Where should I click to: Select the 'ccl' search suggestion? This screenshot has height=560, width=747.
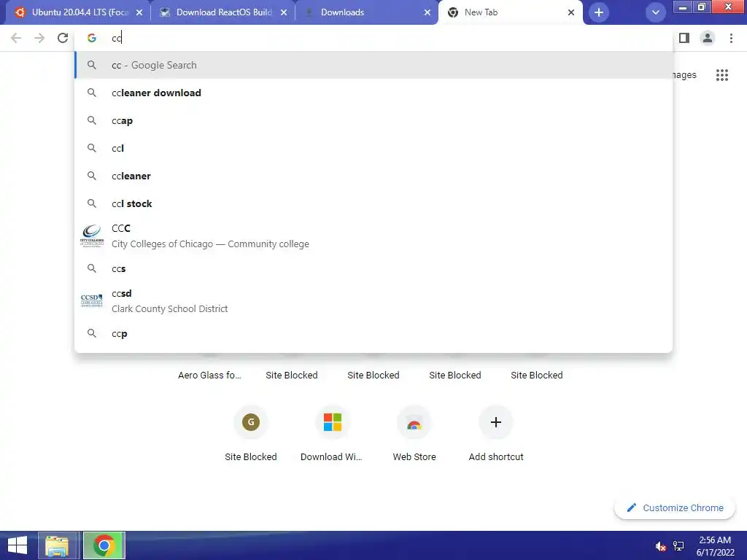click(x=373, y=148)
